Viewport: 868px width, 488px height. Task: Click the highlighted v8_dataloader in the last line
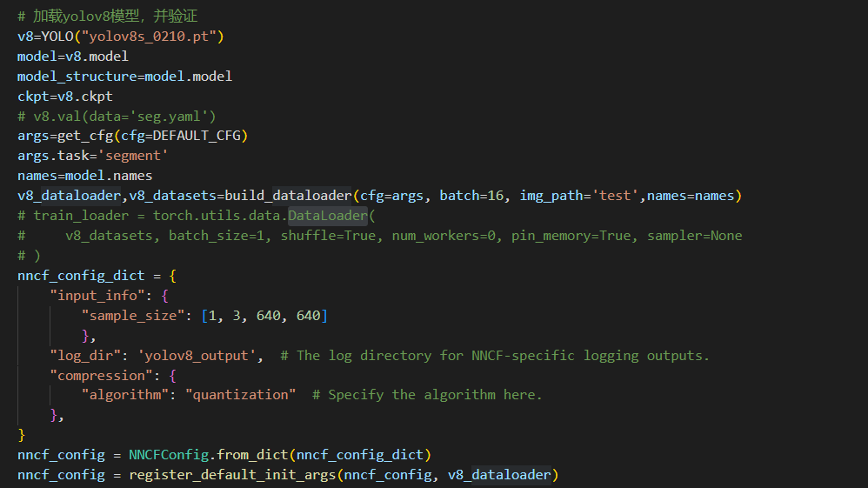pos(499,474)
